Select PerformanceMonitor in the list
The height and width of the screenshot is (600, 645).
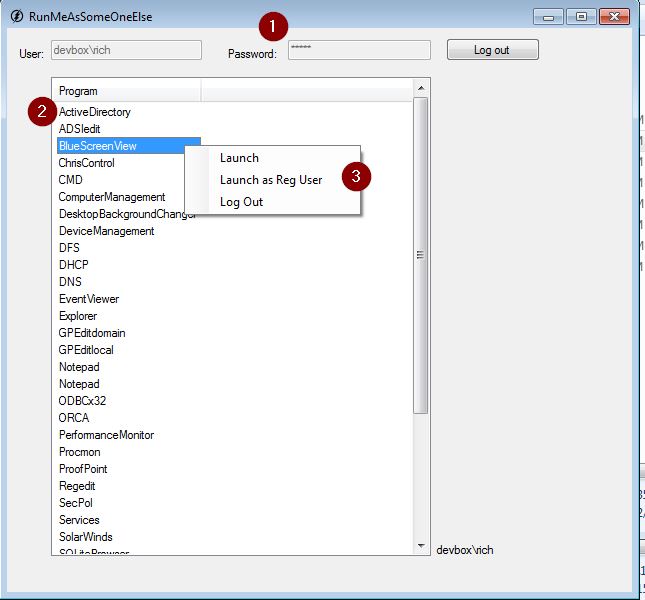[106, 435]
